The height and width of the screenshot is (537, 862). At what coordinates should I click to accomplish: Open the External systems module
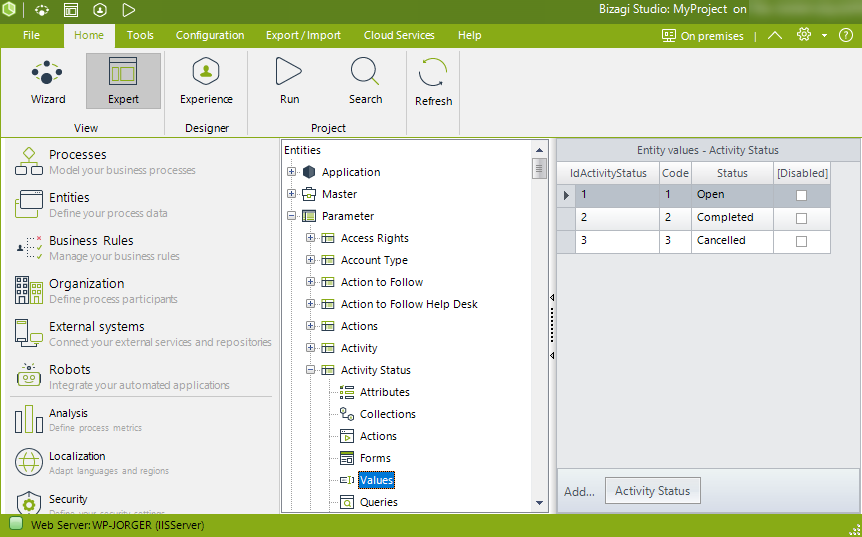(x=143, y=333)
